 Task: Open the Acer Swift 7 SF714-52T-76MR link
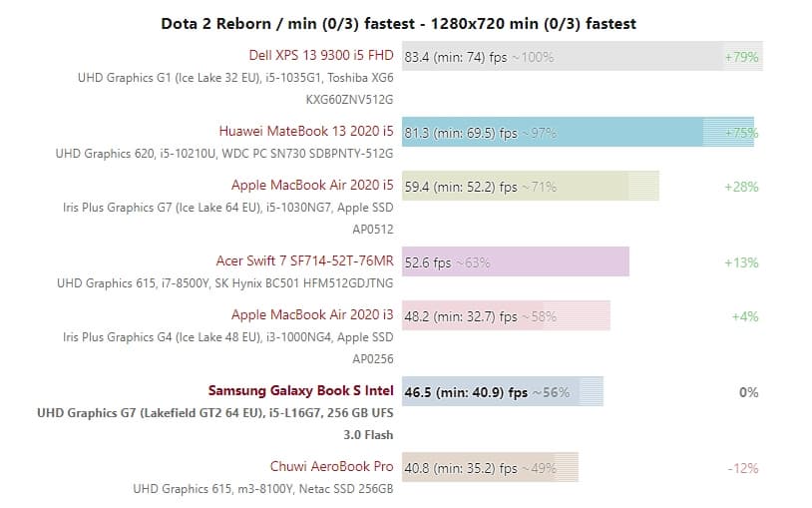[x=305, y=261]
